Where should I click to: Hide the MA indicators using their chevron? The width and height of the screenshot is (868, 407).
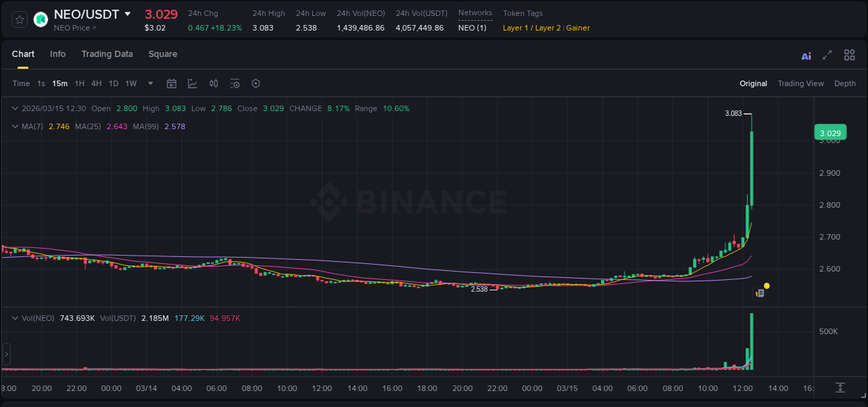(x=15, y=126)
